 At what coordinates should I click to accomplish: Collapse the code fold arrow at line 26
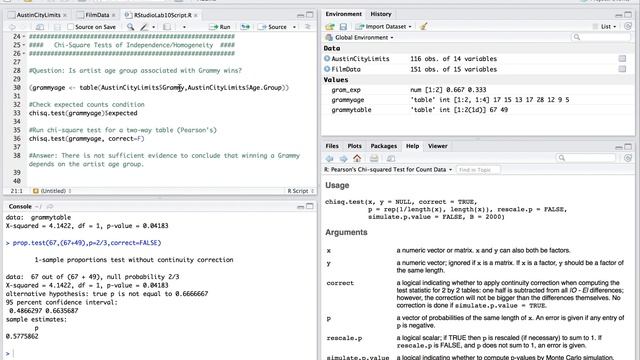[24, 53]
